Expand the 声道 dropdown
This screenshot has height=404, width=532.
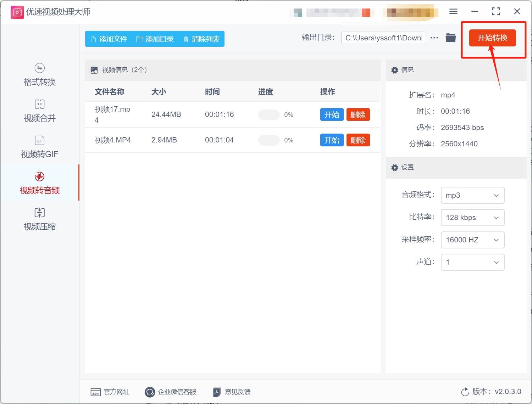[x=472, y=262]
